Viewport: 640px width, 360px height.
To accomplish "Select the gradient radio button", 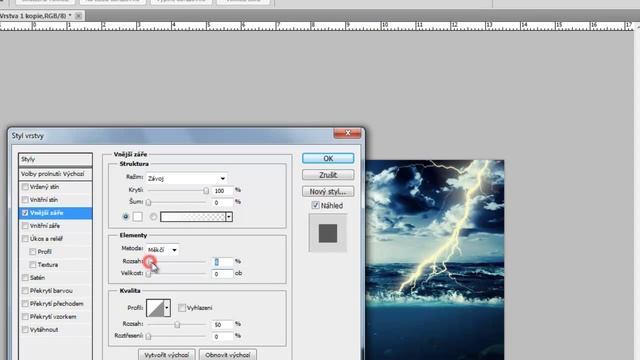I will click(153, 217).
